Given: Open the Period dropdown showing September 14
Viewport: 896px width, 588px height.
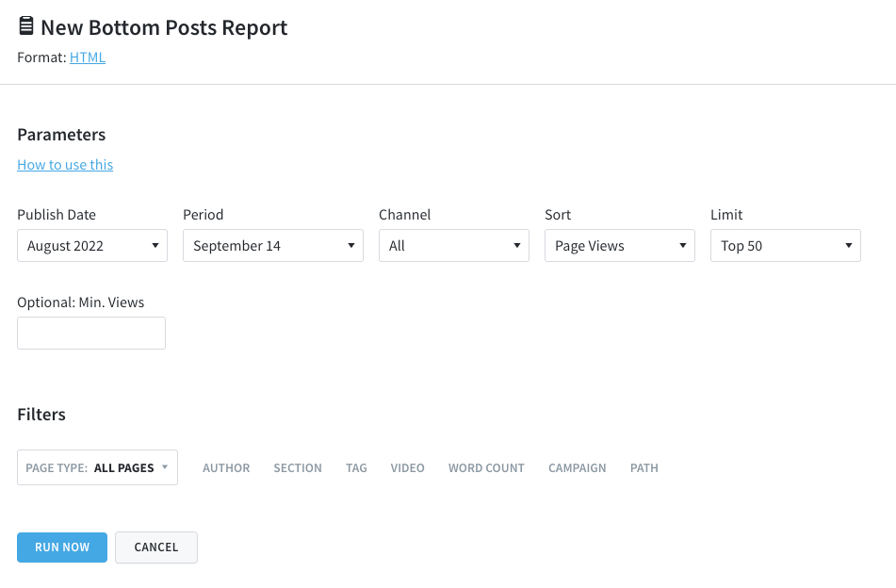Looking at the screenshot, I should tap(273, 246).
